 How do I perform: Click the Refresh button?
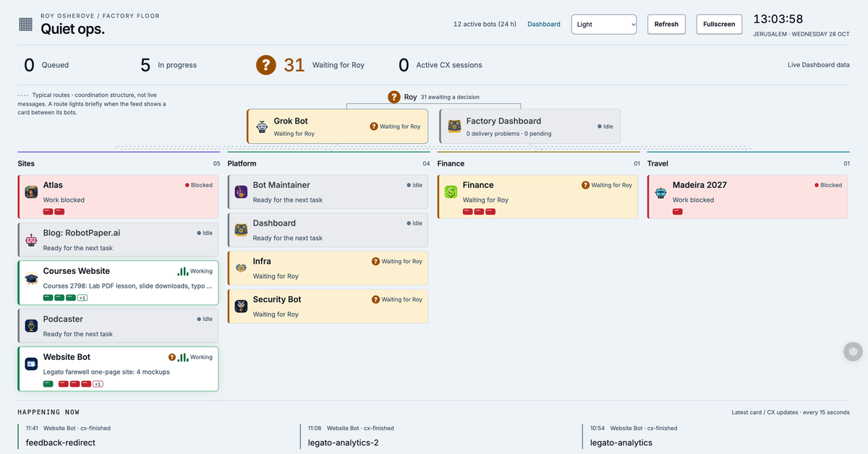click(666, 24)
